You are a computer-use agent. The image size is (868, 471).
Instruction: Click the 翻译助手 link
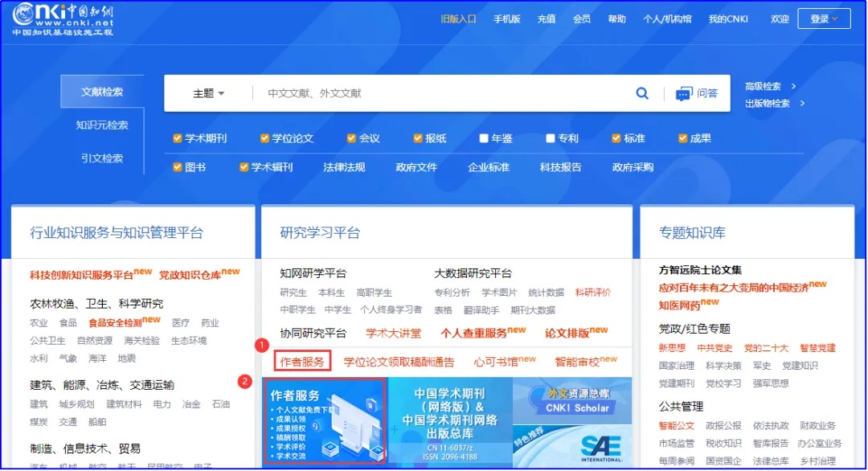pyautogui.click(x=481, y=310)
